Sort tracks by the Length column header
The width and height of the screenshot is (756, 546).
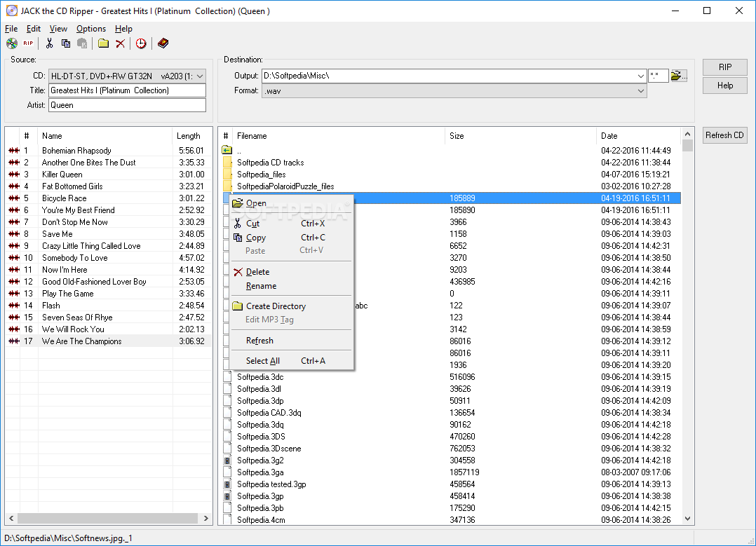[x=191, y=136]
